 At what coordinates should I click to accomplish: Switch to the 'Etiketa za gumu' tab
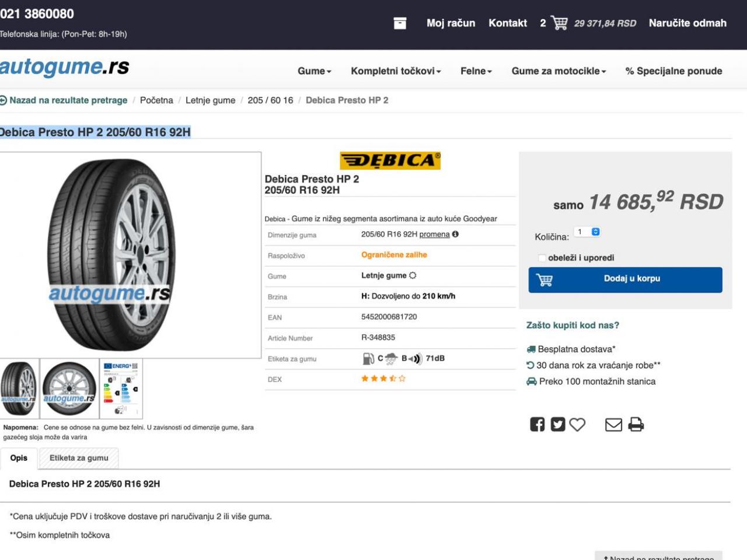[x=79, y=458]
